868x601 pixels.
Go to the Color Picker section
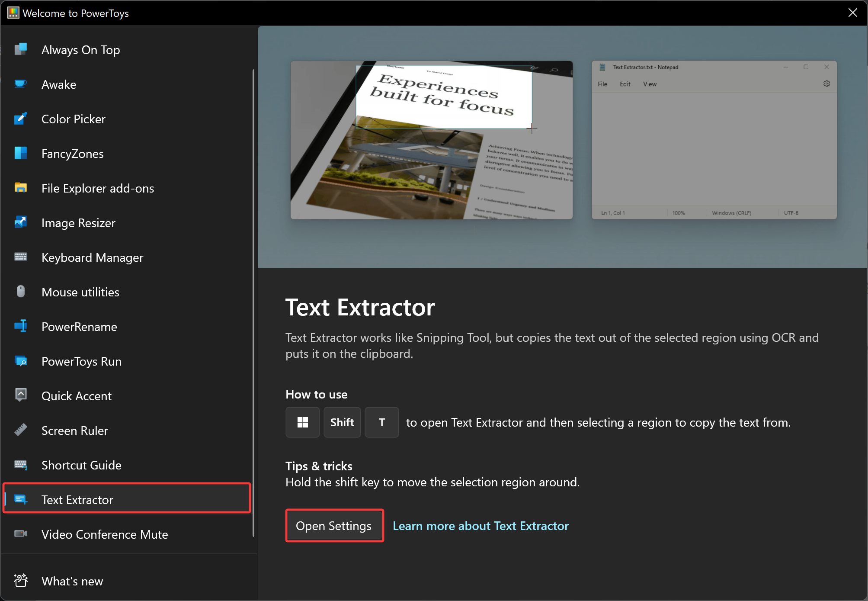tap(126, 119)
